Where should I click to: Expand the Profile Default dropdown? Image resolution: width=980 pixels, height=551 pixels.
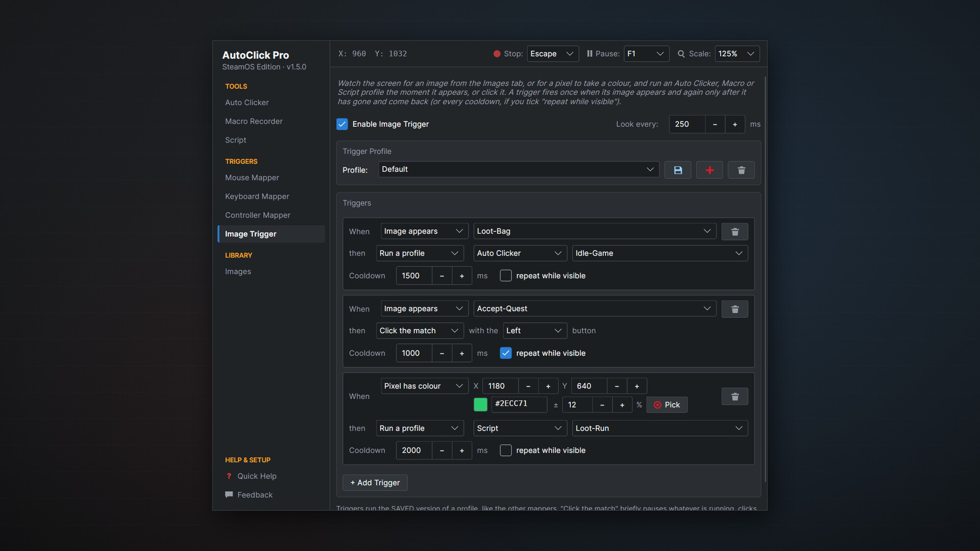(519, 169)
